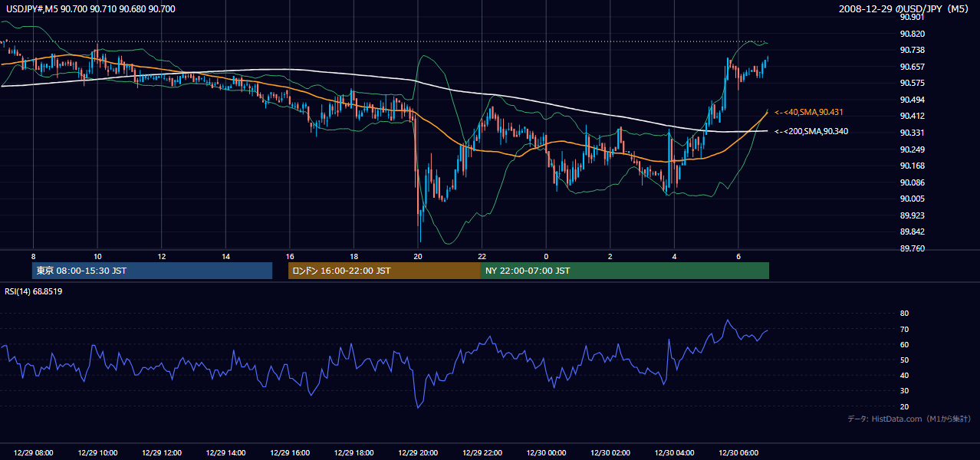The image size is (980, 460).
Task: Click the 90.086 price axis label
Action: [913, 182]
